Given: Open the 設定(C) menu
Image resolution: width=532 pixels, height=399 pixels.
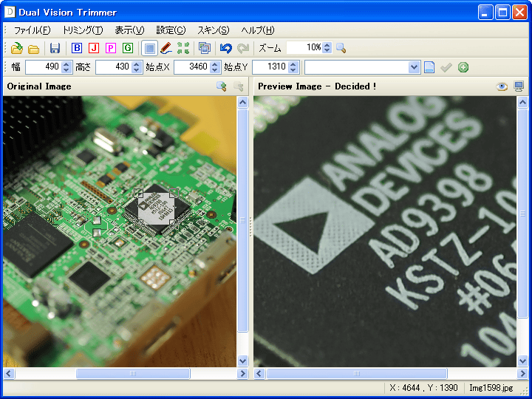Looking at the screenshot, I should point(171,30).
